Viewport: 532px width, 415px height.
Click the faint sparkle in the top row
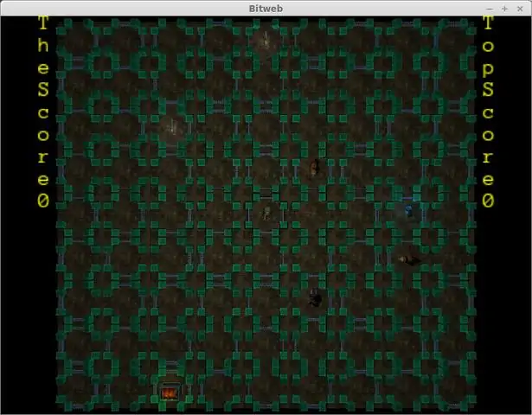pos(266,40)
